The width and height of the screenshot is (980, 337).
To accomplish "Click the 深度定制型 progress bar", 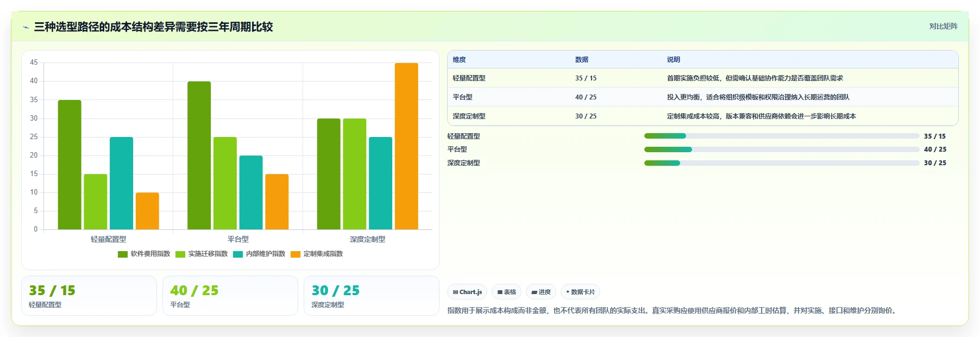I will [782, 163].
